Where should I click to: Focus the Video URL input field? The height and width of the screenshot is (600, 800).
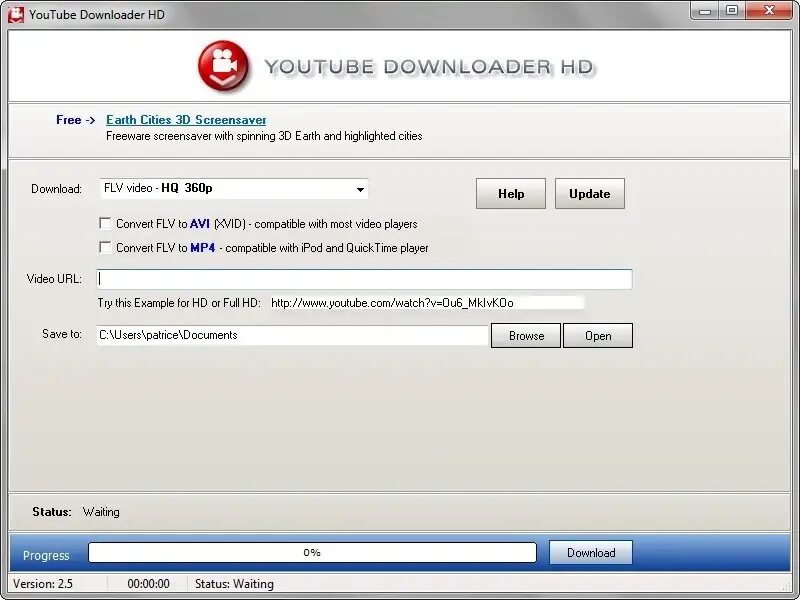pyautogui.click(x=364, y=279)
